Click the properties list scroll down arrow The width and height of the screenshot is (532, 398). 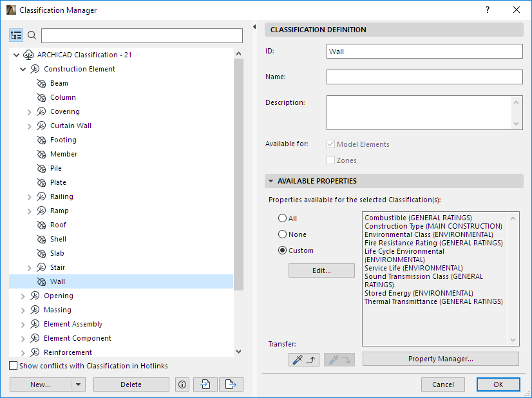pos(513,339)
